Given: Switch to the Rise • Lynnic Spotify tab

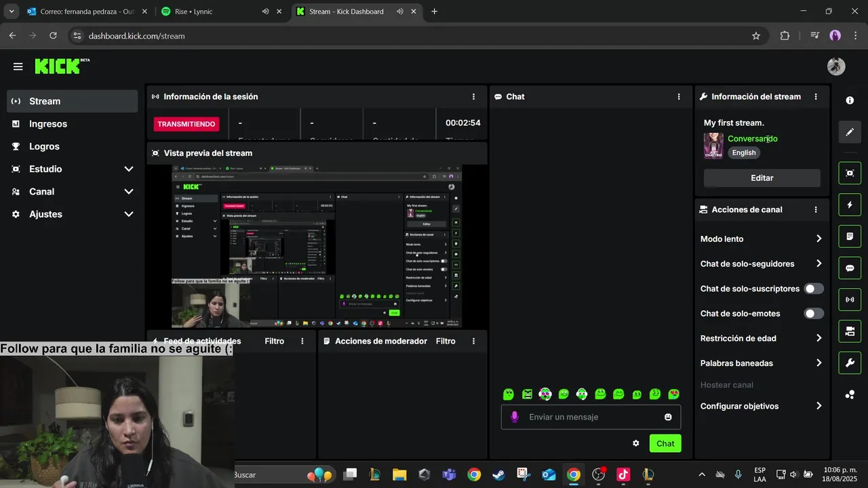Looking at the screenshot, I should [x=222, y=12].
